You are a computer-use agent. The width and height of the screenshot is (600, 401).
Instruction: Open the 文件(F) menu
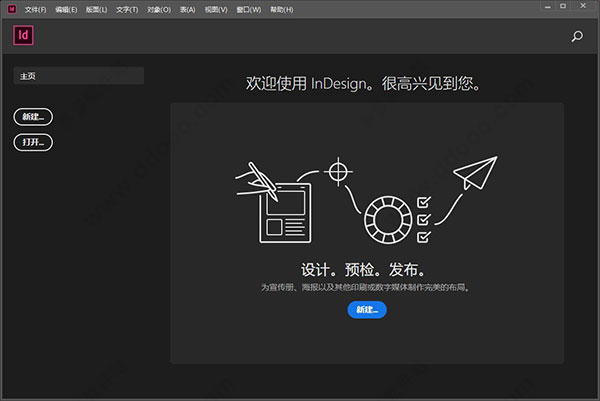pos(35,10)
